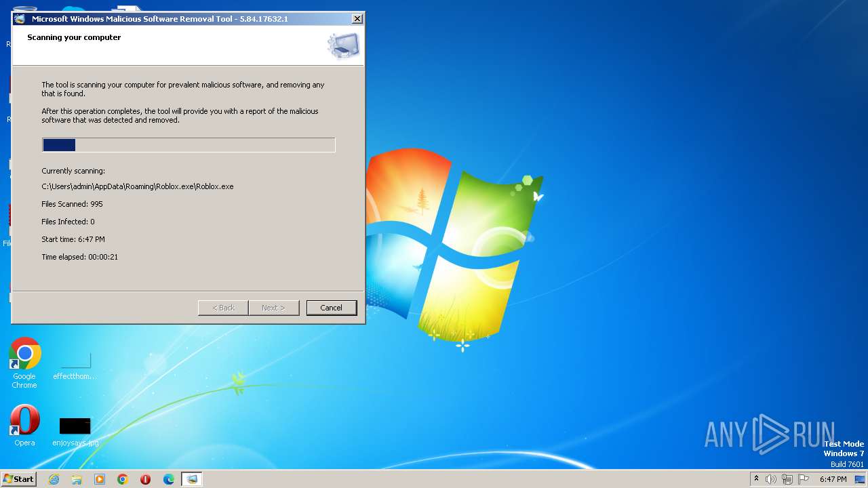Click Time elapsed: 00:00:21 text

(x=80, y=257)
